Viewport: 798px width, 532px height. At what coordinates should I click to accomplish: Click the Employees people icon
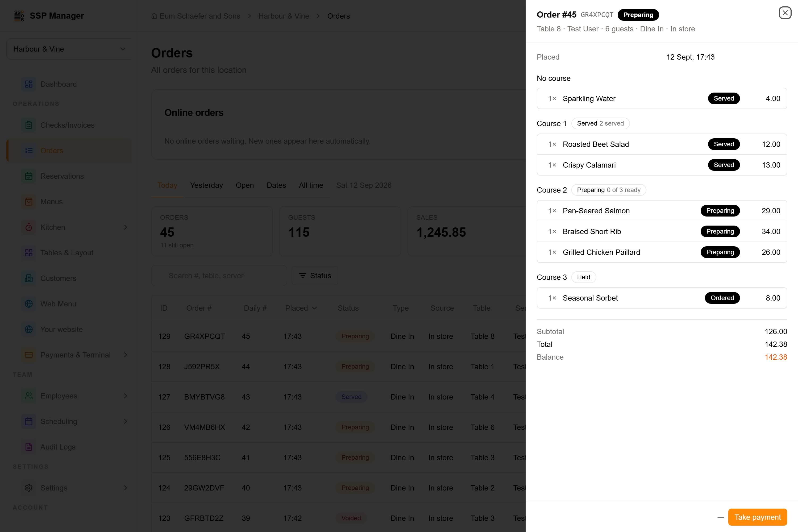(29, 396)
